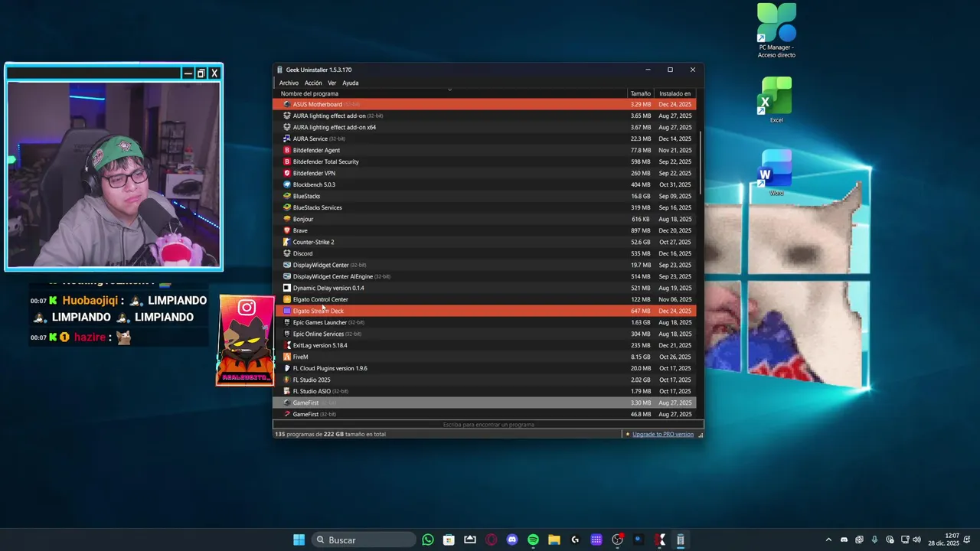The image size is (980, 551).
Task: Click the Windows Start button
Action: coord(299,540)
